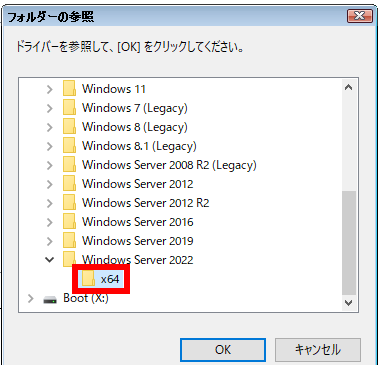Click Windows Server 2012 R2 folder icon
The width and height of the screenshot is (380, 365).
click(x=69, y=202)
